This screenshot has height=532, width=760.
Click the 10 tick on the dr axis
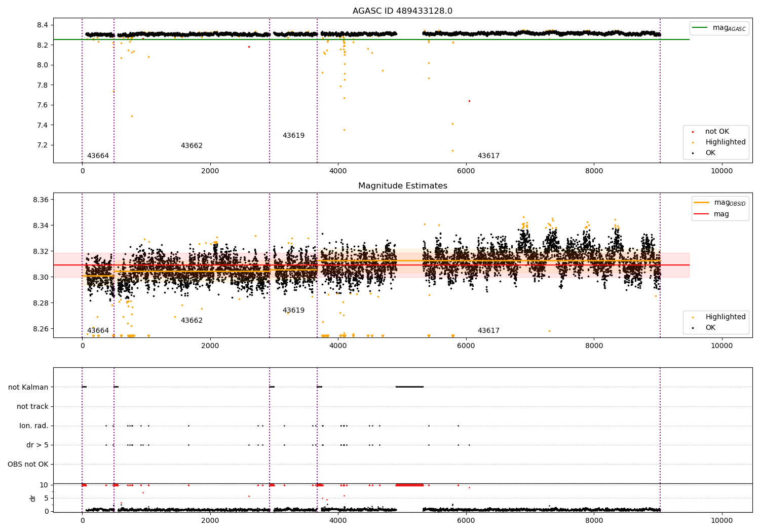tap(44, 485)
